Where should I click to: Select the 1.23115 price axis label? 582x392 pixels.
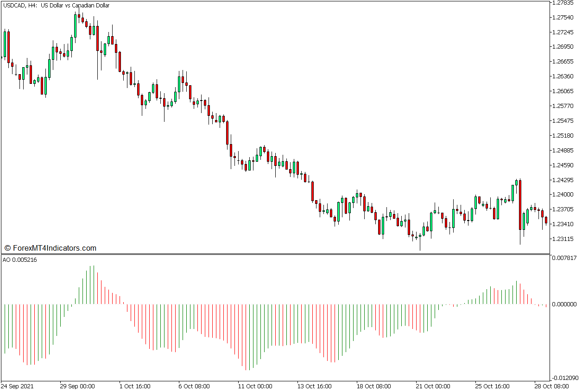pos(564,239)
